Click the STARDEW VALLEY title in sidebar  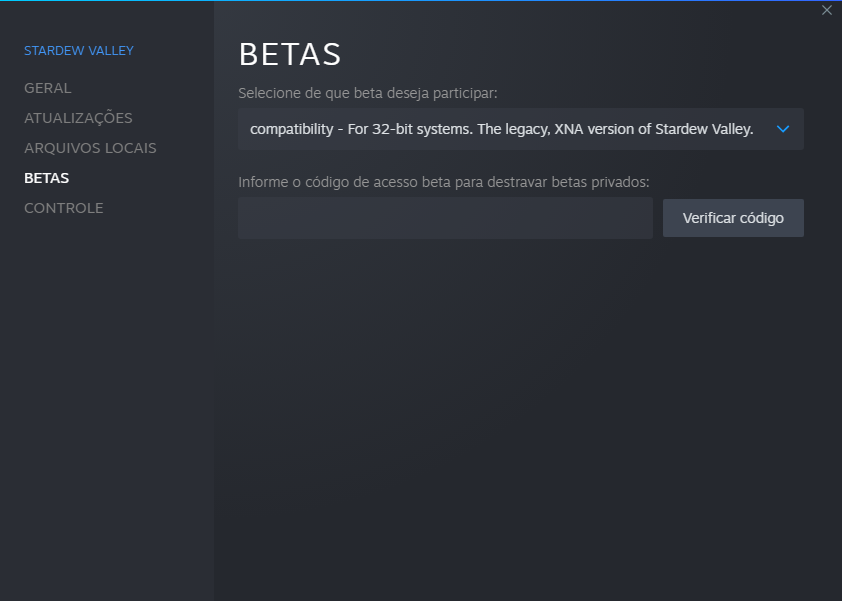click(78, 50)
